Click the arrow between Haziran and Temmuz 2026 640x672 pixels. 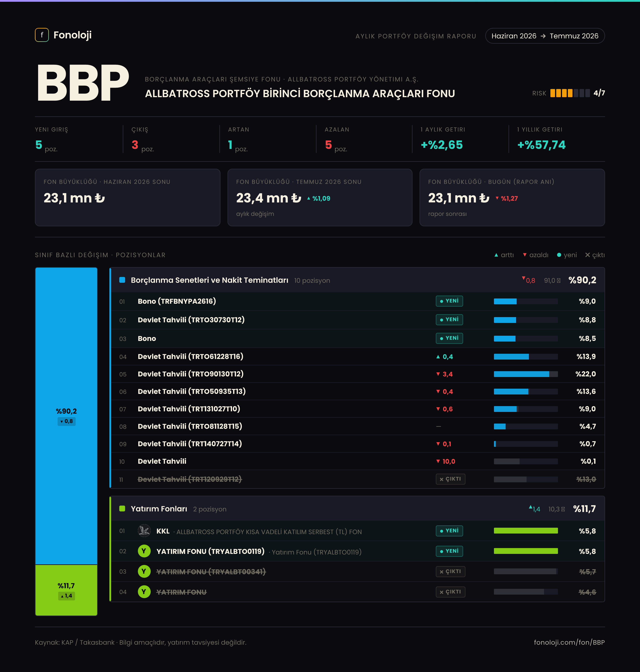click(543, 36)
